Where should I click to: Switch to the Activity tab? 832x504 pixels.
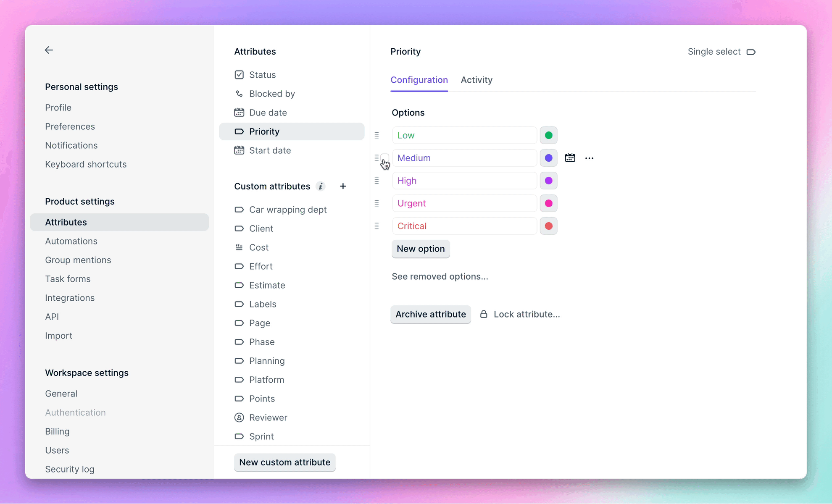[x=477, y=80]
